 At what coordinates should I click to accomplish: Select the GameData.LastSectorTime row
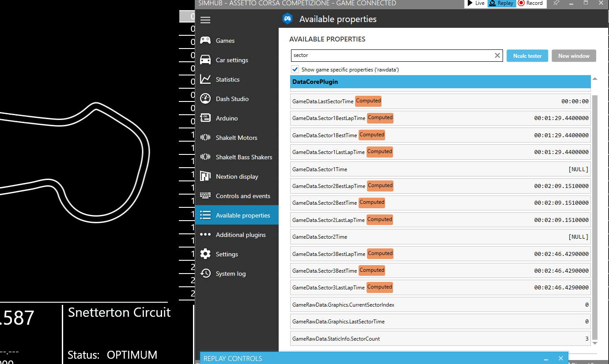point(440,101)
